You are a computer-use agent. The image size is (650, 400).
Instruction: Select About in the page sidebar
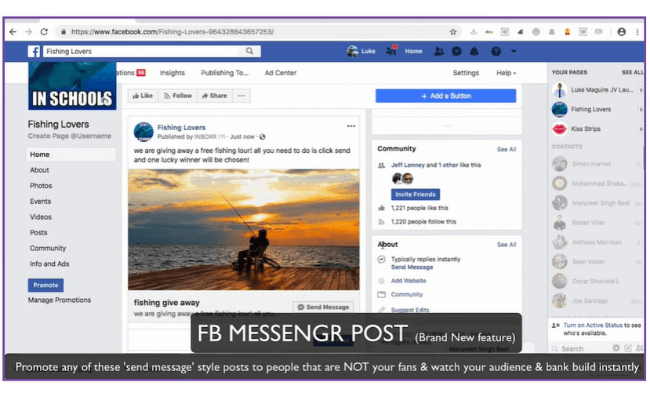click(39, 170)
